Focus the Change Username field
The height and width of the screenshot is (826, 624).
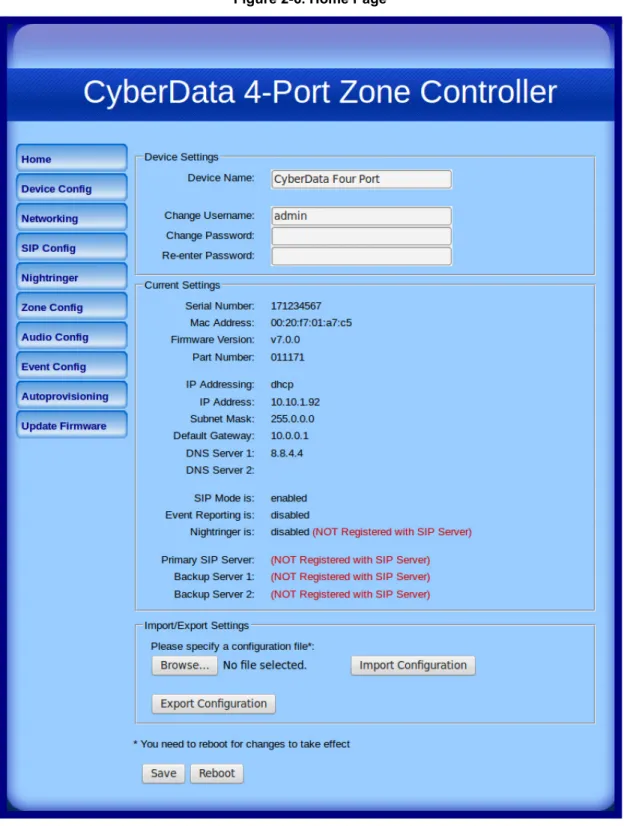click(x=361, y=216)
